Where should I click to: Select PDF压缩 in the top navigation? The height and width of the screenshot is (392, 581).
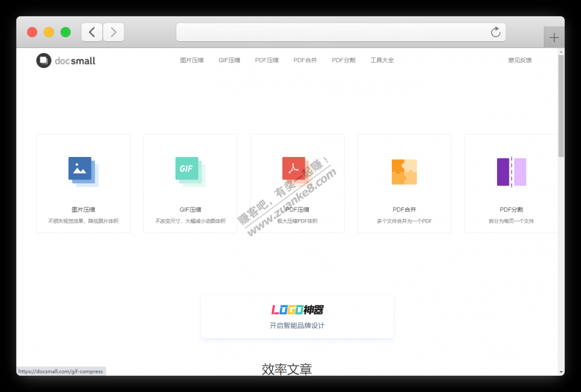point(267,60)
